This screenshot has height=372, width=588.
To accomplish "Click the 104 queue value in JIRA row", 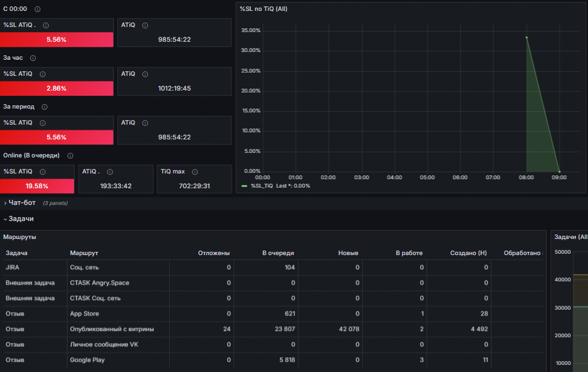I will (x=289, y=267).
